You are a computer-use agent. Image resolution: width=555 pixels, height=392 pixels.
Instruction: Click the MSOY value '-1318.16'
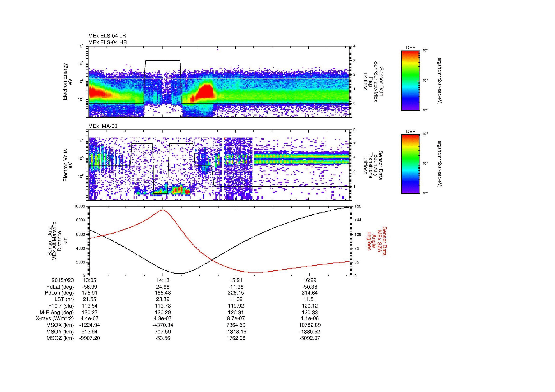pyautogui.click(x=236, y=332)
